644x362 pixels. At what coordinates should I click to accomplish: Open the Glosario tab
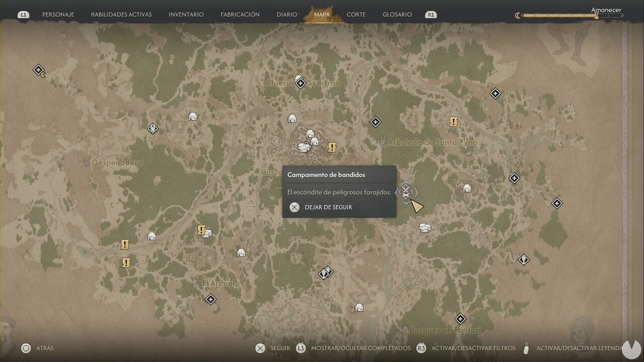pyautogui.click(x=397, y=15)
